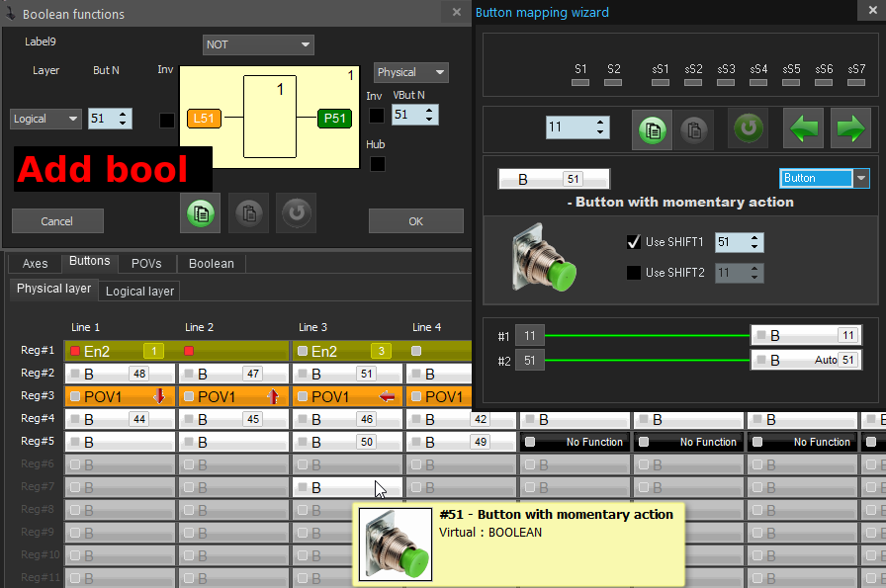Screen dimensions: 886x588
Task: Open the NOT function dropdown
Action: point(258,44)
